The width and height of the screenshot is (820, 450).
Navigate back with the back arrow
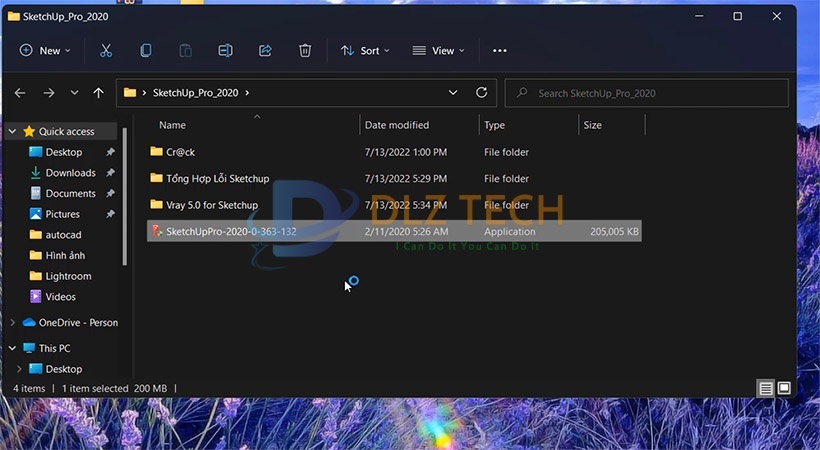point(20,93)
